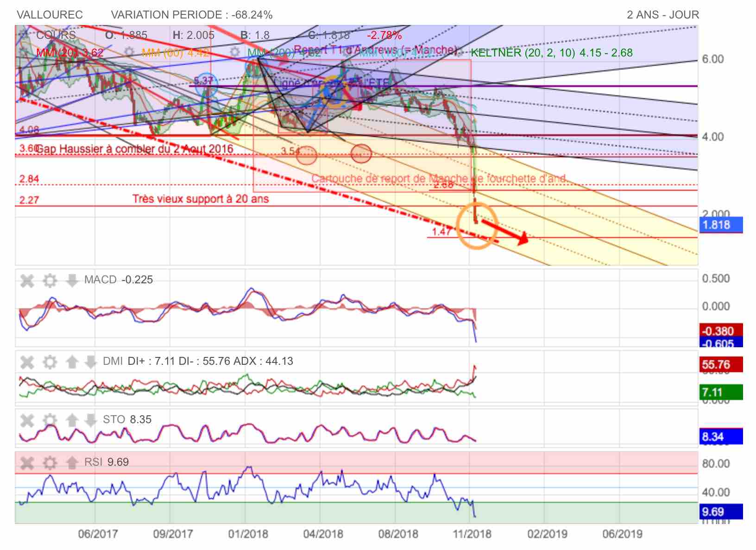This screenshot has width=756, height=550.
Task: Click the 4.00 price axis label
Action: pyautogui.click(x=712, y=137)
